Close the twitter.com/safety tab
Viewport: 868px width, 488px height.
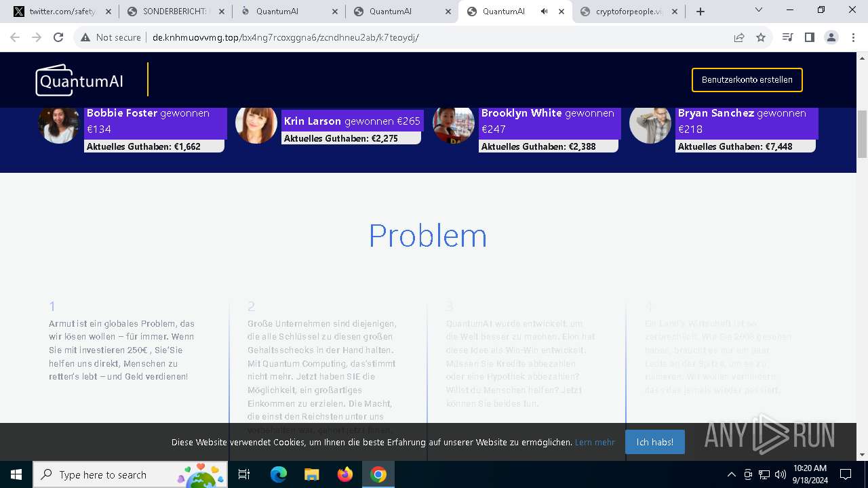tap(108, 12)
